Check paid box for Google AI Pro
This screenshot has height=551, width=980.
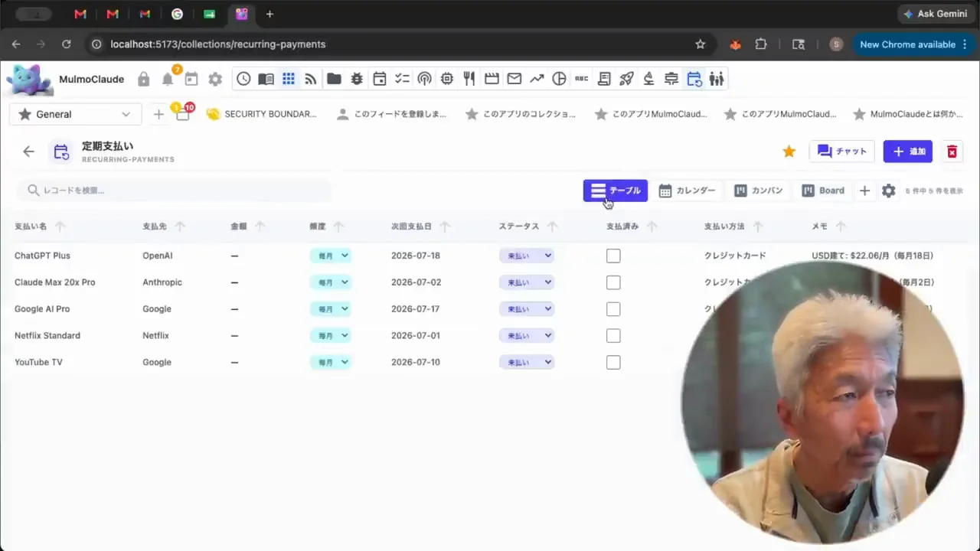613,309
